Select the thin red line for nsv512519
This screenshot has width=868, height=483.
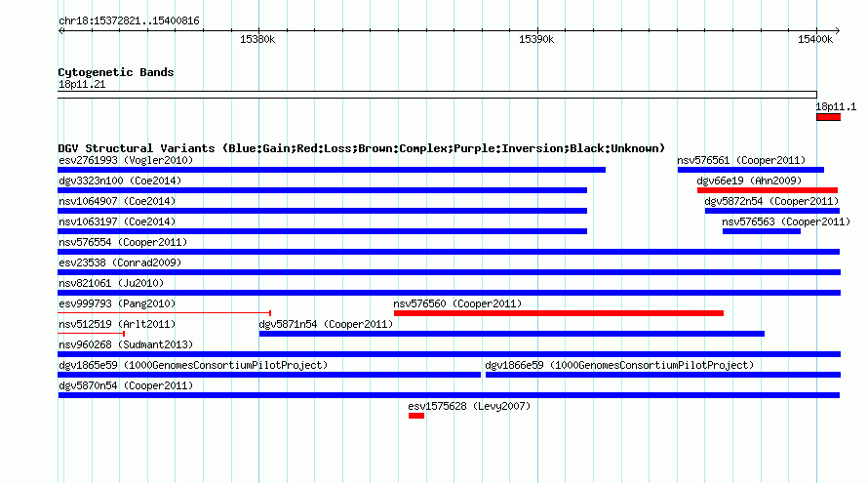tap(92, 334)
